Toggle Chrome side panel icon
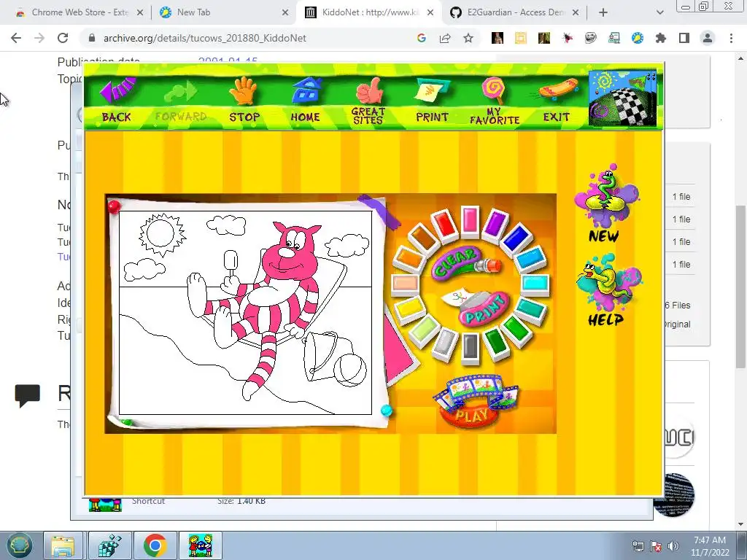 [x=684, y=38]
